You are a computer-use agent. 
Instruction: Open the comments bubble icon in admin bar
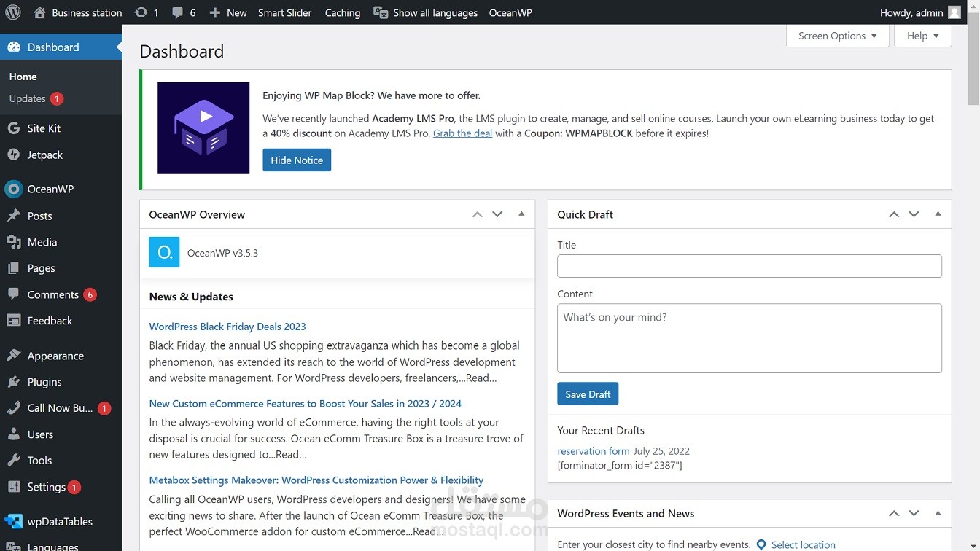pyautogui.click(x=178, y=12)
